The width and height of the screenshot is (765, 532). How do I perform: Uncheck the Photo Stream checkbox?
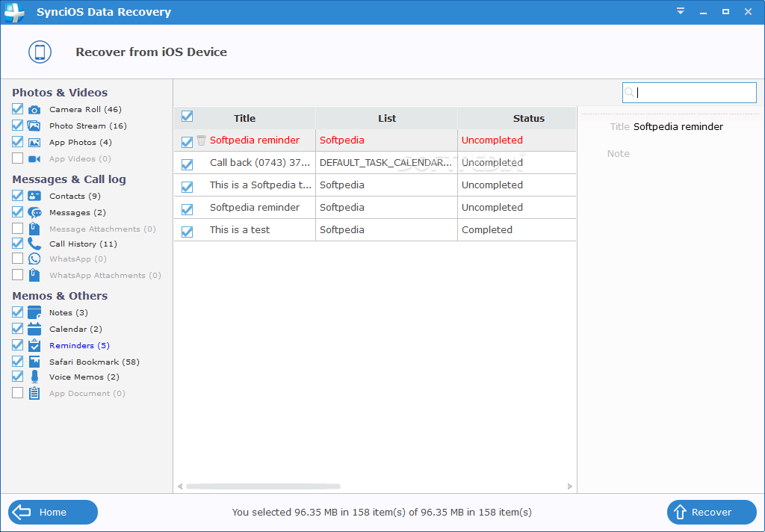[18, 126]
